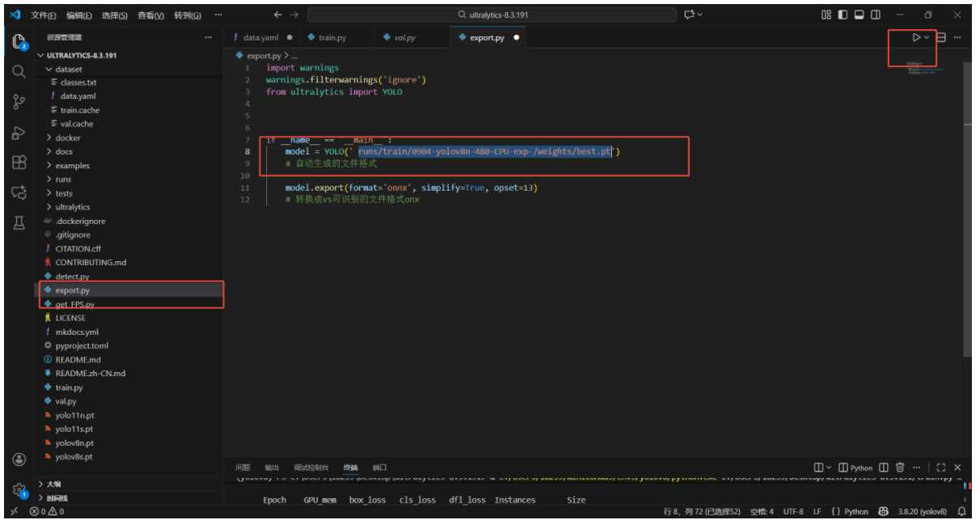
Task: Open the Chat view in activity bar
Action: (19, 192)
